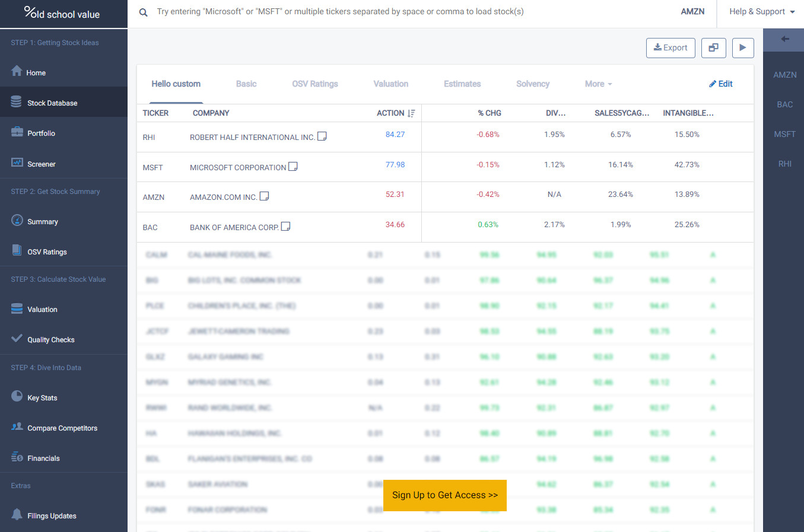Open Compare Competitors page
The image size is (804, 532).
[63, 428]
